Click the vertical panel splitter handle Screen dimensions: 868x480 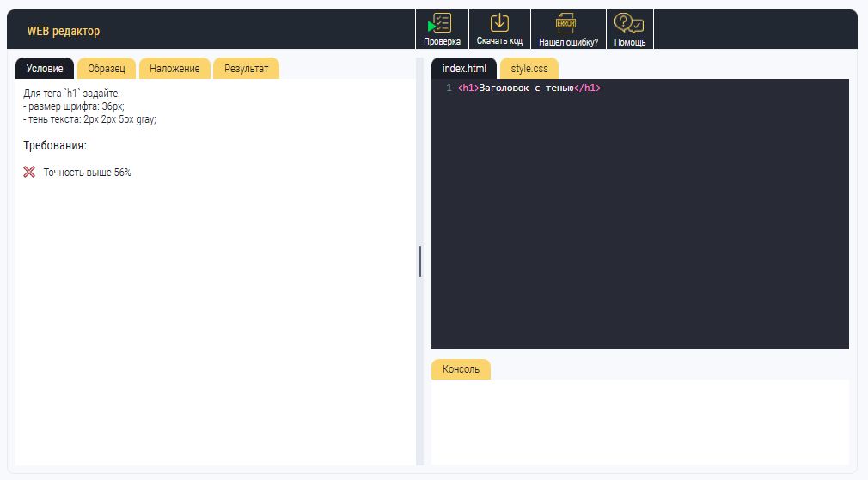420,262
